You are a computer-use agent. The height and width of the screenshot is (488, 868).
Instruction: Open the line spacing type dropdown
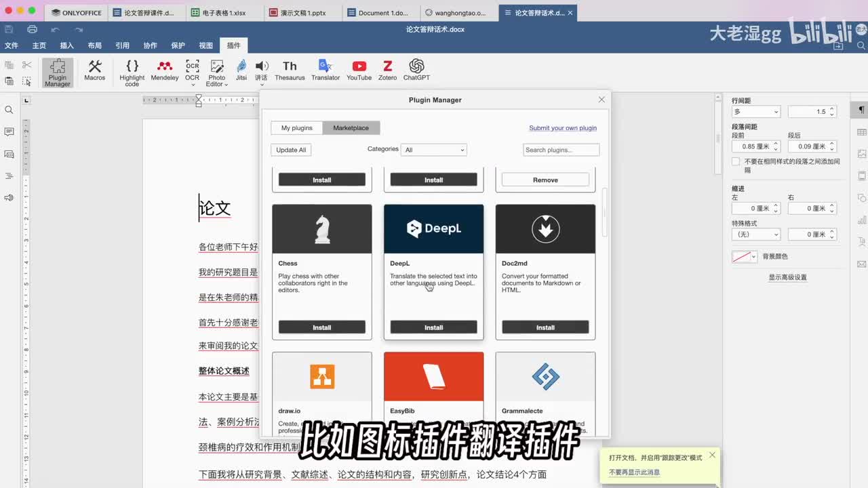(x=755, y=112)
